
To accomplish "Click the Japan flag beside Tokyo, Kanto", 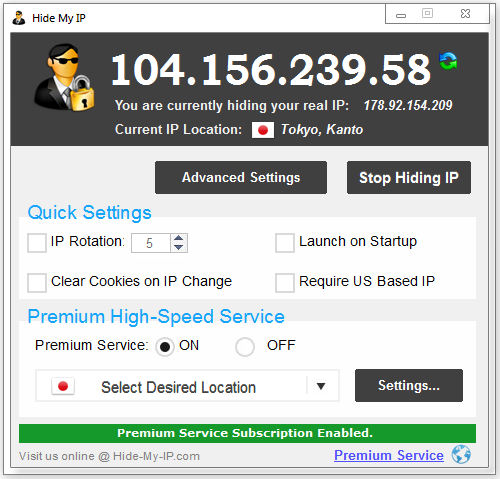I will coord(263,130).
